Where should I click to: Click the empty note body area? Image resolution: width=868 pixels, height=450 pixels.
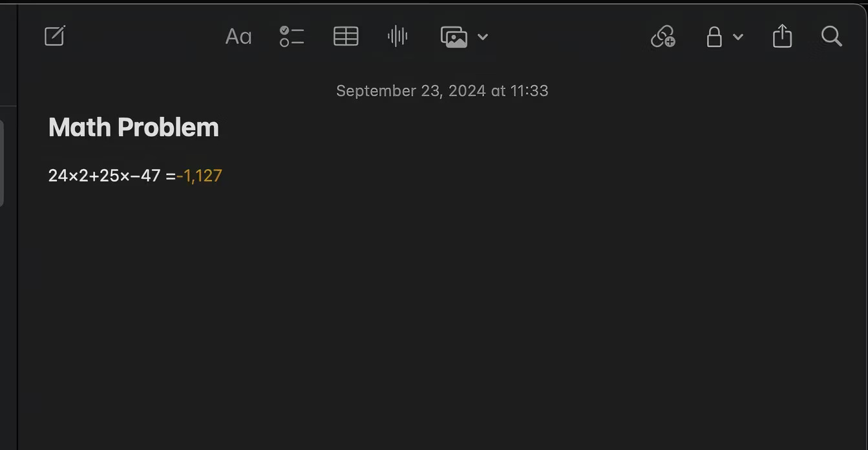pos(439,310)
